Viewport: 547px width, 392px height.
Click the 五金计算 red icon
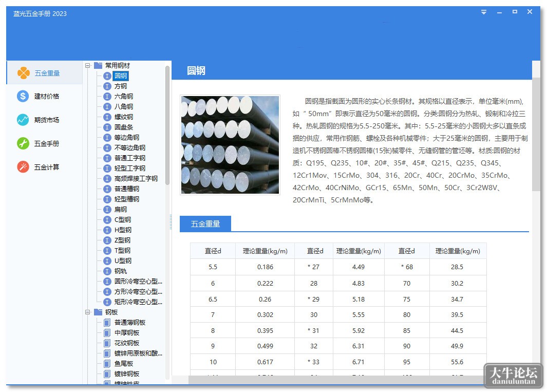[x=23, y=167]
